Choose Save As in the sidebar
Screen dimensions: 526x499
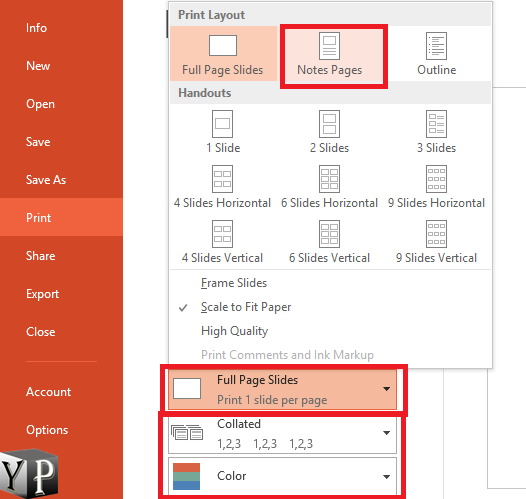(61, 180)
